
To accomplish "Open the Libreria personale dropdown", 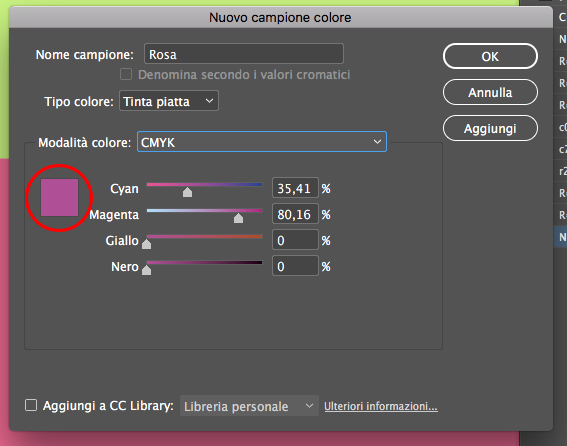I will [x=249, y=406].
